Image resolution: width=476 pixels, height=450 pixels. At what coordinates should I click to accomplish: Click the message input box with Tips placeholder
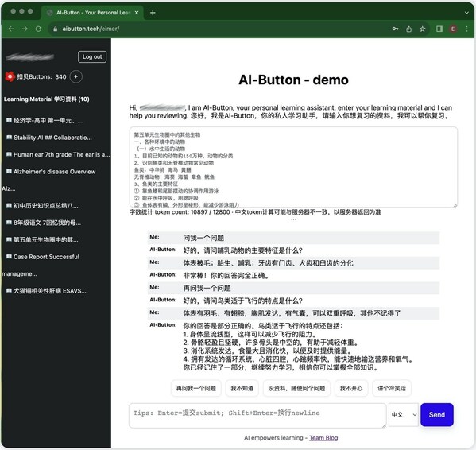[x=257, y=415]
